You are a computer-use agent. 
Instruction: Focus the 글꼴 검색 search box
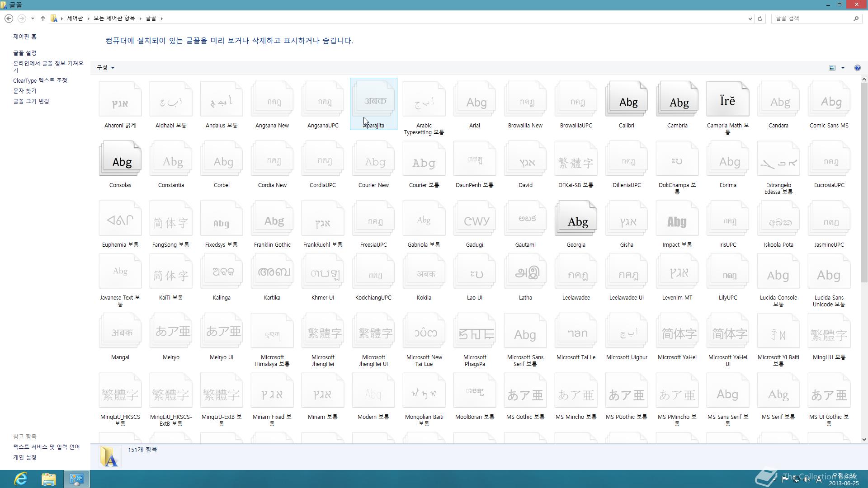(x=811, y=19)
